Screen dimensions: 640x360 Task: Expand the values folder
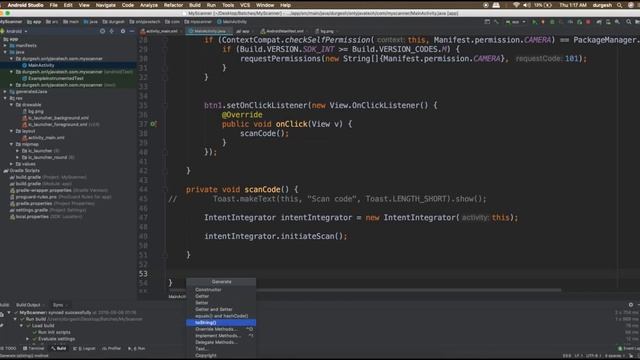(11, 164)
